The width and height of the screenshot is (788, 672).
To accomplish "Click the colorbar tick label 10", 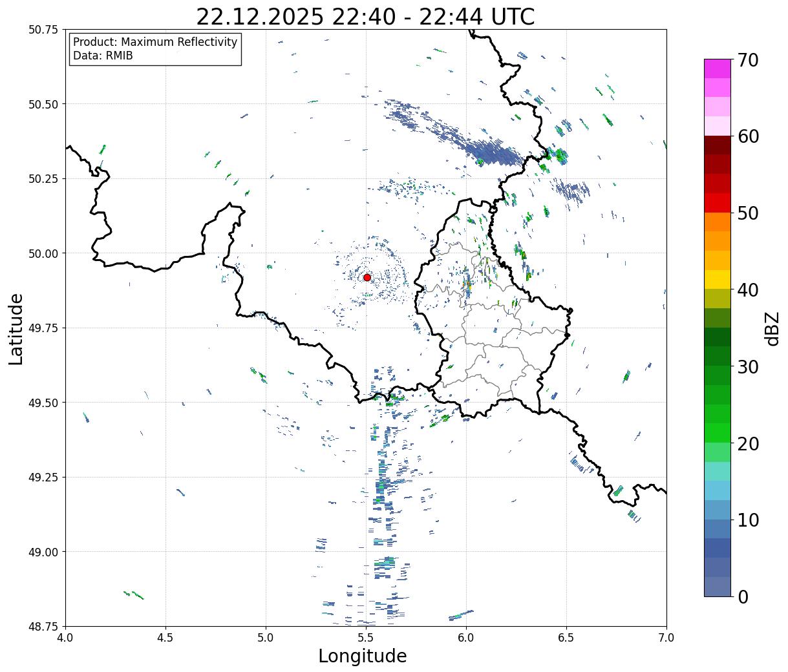I will point(748,520).
